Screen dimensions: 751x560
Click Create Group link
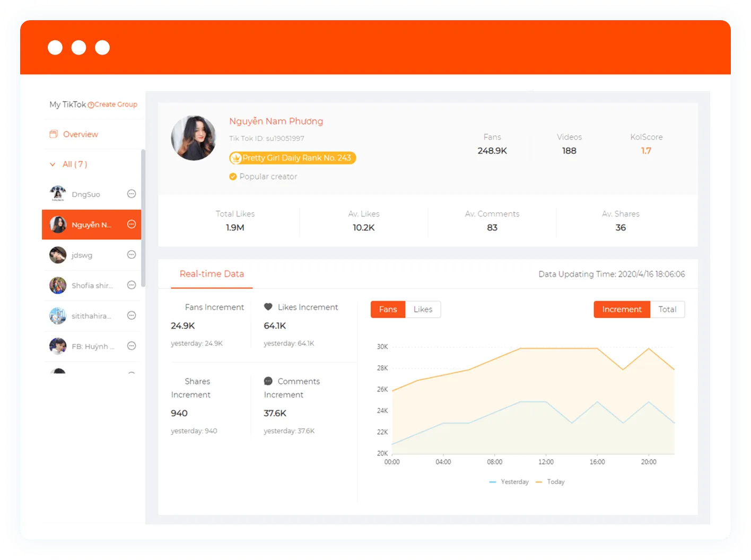tap(112, 104)
